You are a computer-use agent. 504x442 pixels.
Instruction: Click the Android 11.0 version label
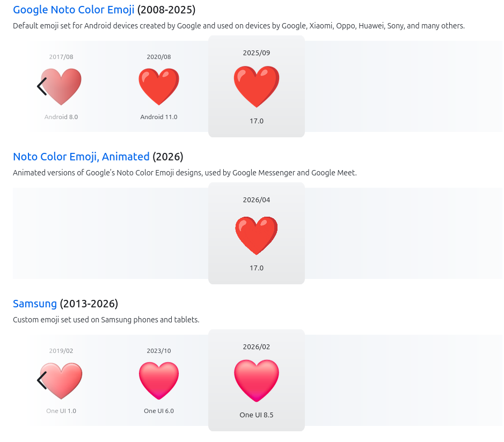tap(159, 117)
